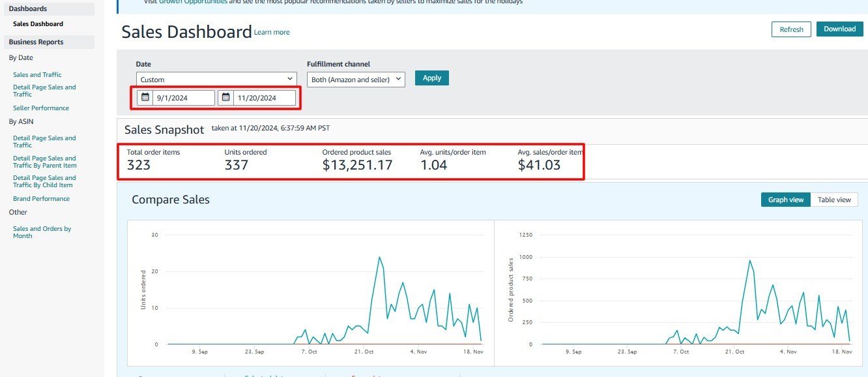Click the 9/1/2024 start date field

pyautogui.click(x=184, y=98)
